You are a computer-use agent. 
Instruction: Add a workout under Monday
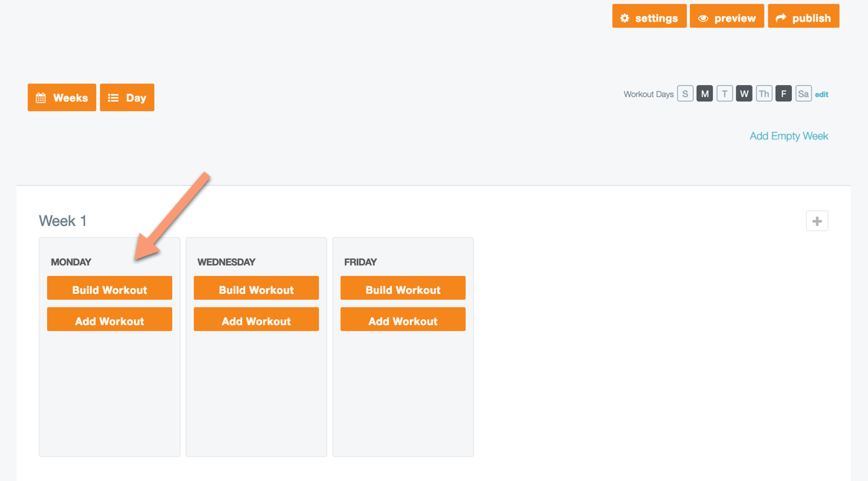(109, 318)
